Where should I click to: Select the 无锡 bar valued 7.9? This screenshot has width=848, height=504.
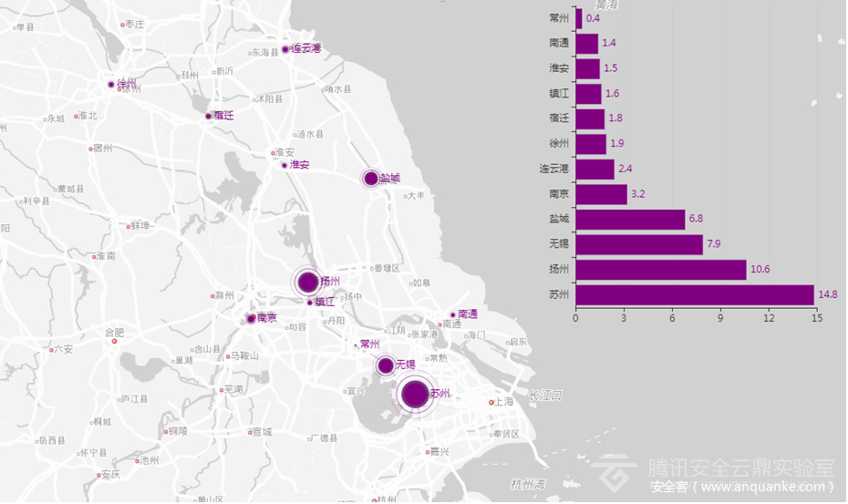tap(638, 244)
